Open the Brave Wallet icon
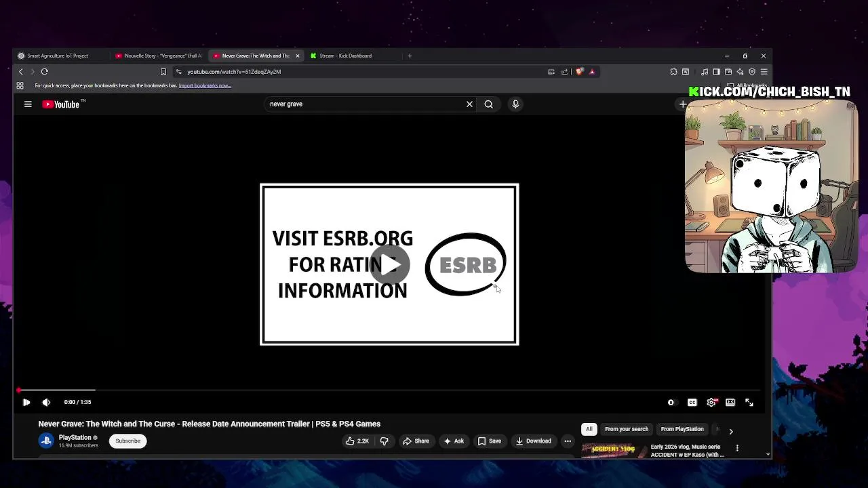 tap(728, 72)
